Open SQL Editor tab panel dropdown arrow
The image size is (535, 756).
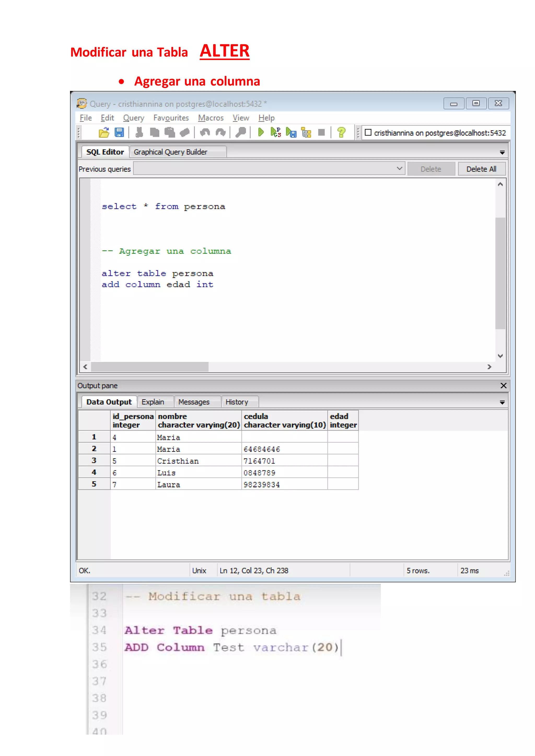click(502, 152)
